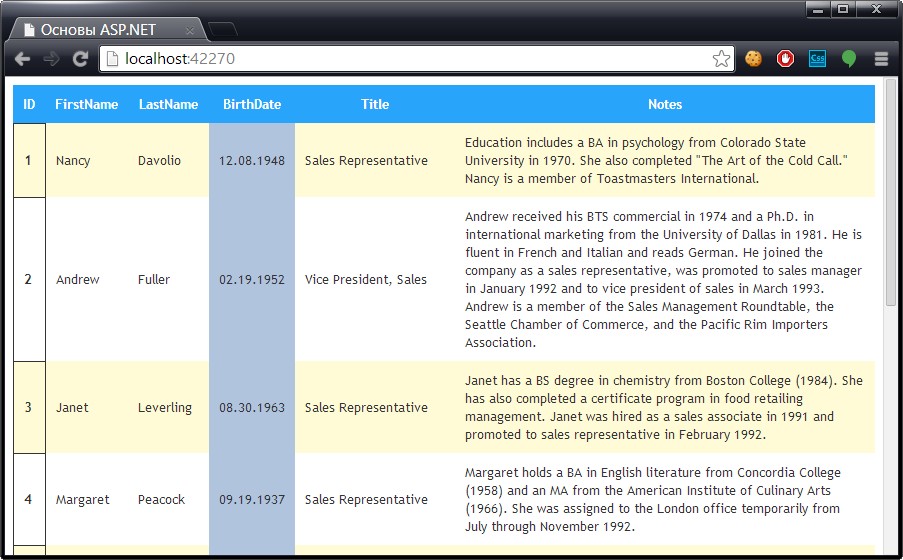Bookmark this page with the star icon

pyautogui.click(x=721, y=59)
